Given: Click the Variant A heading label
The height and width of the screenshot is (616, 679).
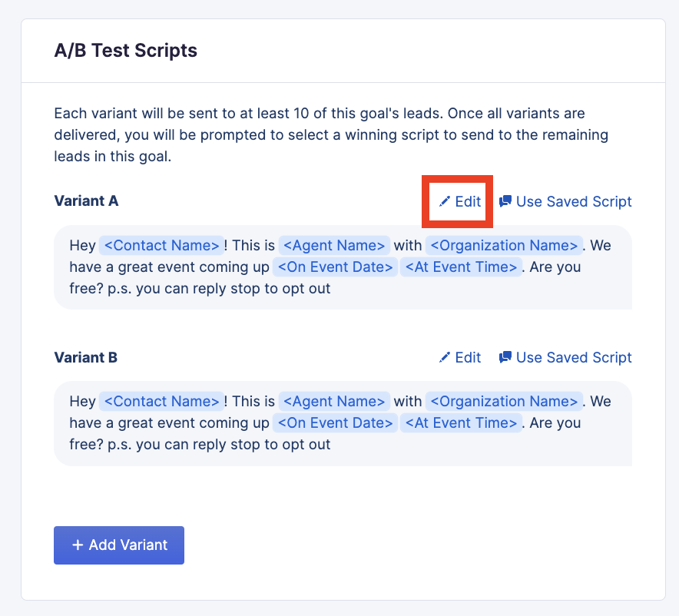Looking at the screenshot, I should click(86, 202).
